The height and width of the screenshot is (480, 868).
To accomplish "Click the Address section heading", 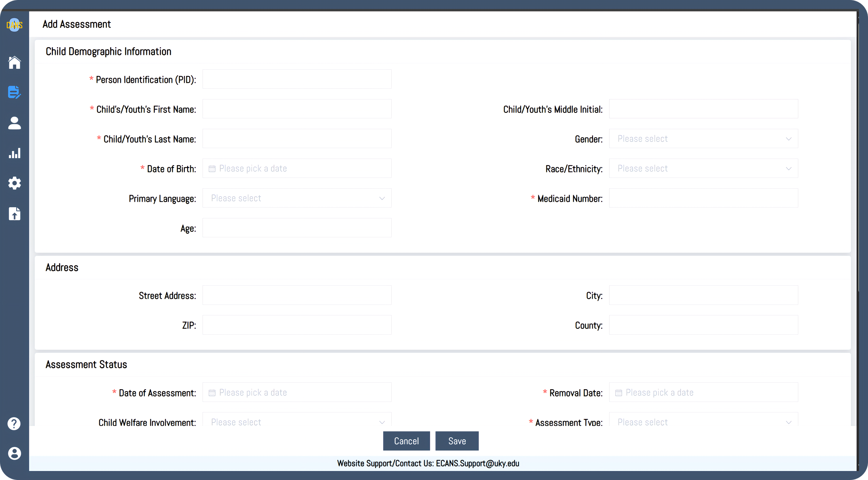I will coord(62,267).
